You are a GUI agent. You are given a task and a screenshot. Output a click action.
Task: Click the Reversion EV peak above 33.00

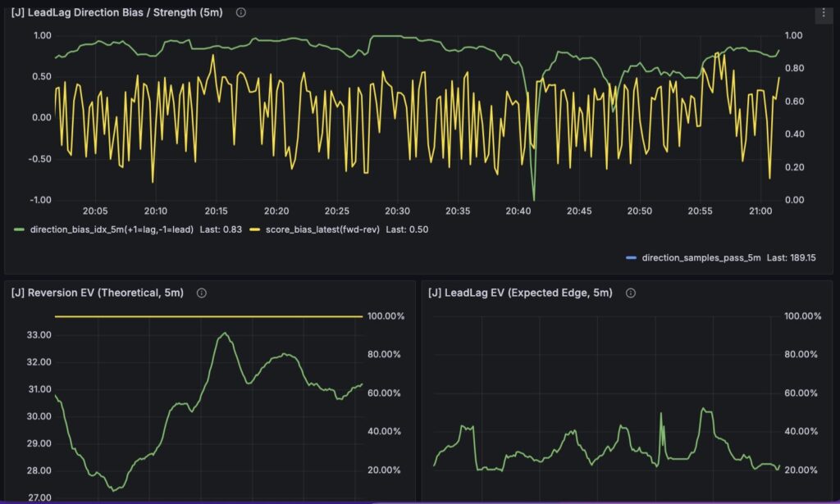tap(224, 333)
